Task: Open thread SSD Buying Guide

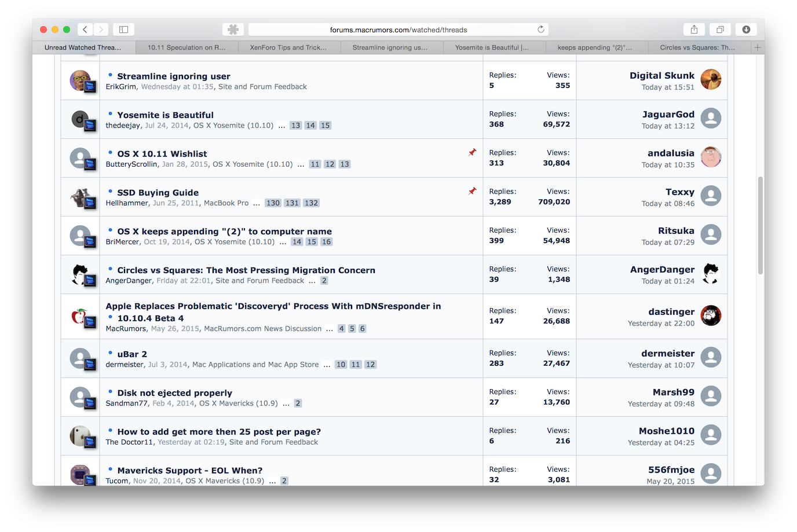Action: pyautogui.click(x=158, y=193)
